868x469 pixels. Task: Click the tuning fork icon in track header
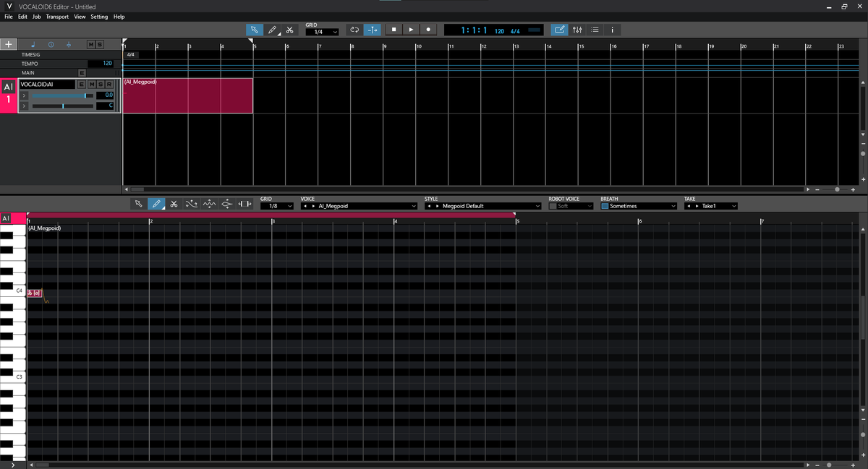(68, 44)
